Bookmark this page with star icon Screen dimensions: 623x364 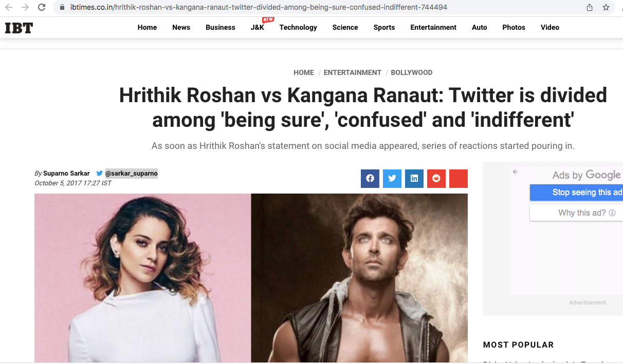(606, 7)
